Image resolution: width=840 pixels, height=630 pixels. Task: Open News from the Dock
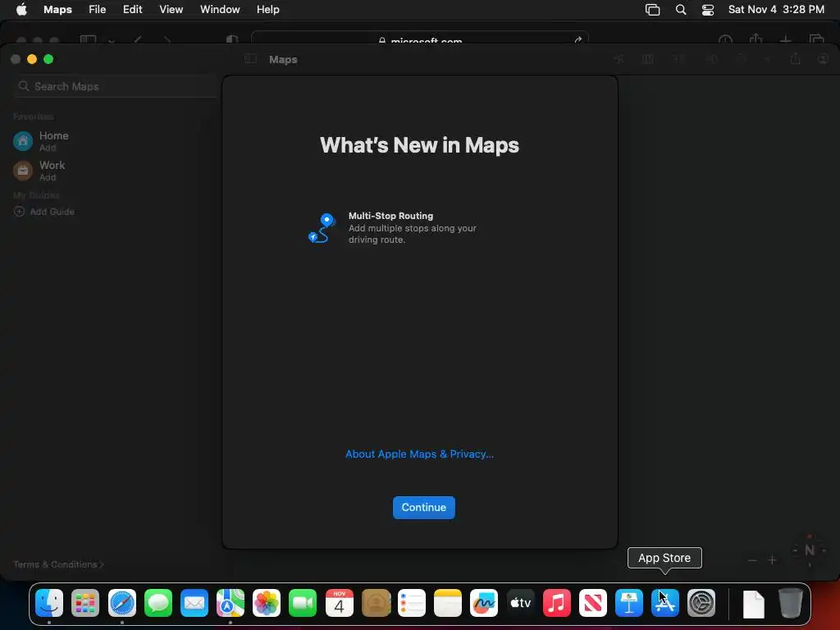click(x=592, y=603)
